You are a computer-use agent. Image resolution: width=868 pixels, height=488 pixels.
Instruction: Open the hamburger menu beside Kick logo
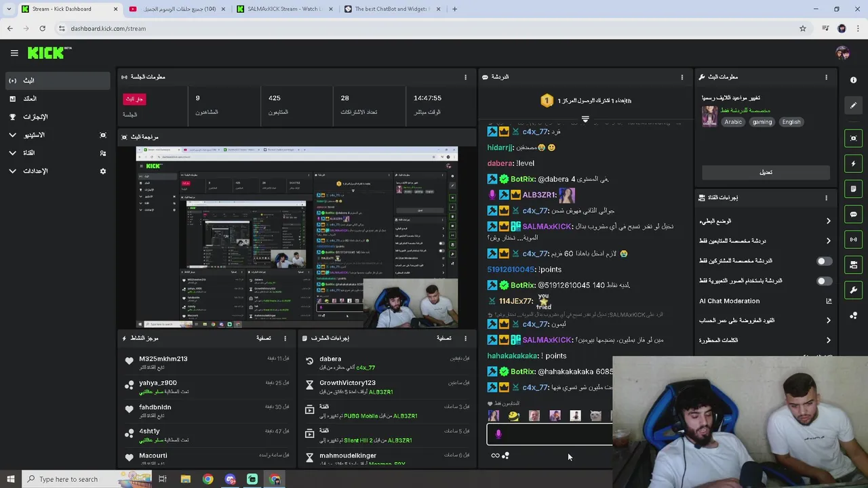[14, 53]
